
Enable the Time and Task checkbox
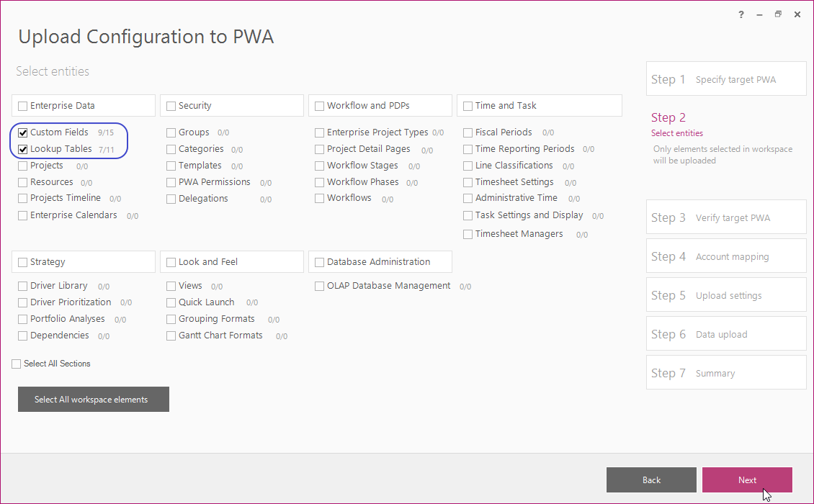[x=468, y=106]
